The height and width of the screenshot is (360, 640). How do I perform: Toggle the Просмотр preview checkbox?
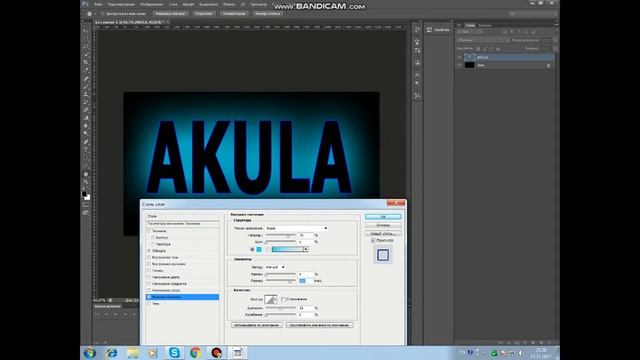click(x=373, y=241)
